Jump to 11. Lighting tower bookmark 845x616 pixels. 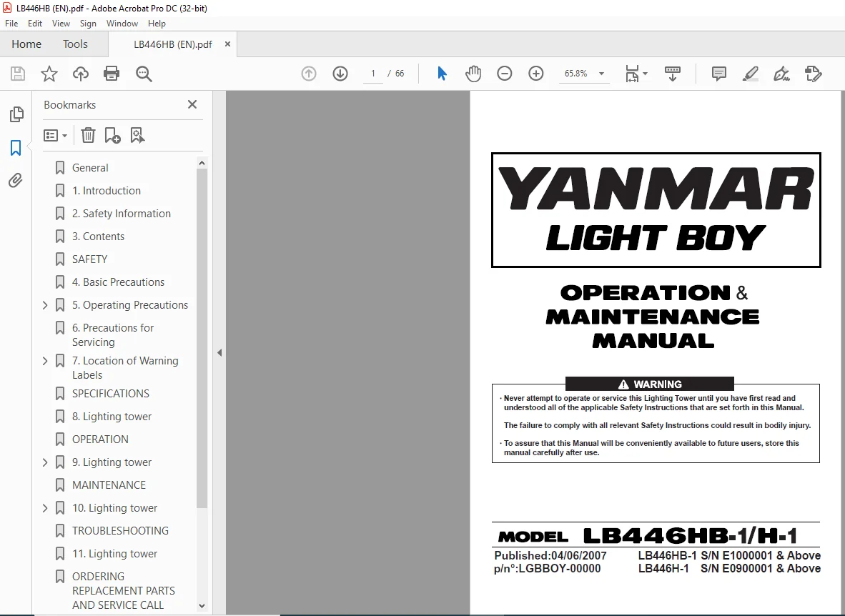115,554
